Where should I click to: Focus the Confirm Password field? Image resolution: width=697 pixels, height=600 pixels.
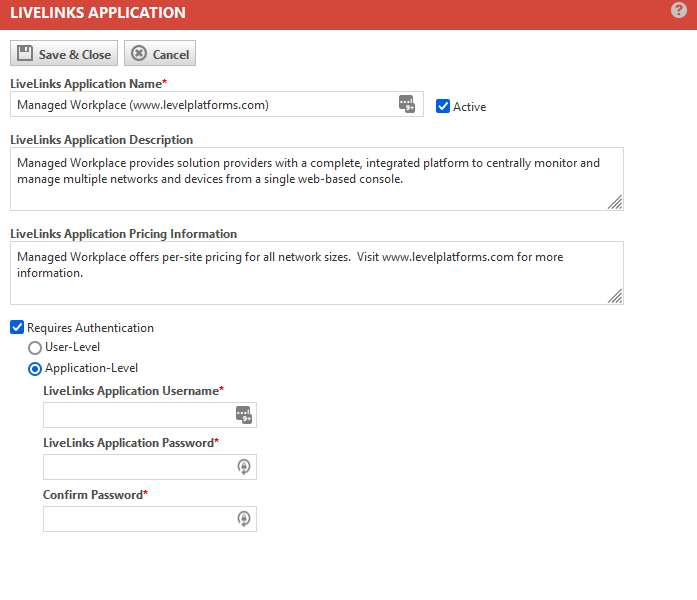click(150, 519)
